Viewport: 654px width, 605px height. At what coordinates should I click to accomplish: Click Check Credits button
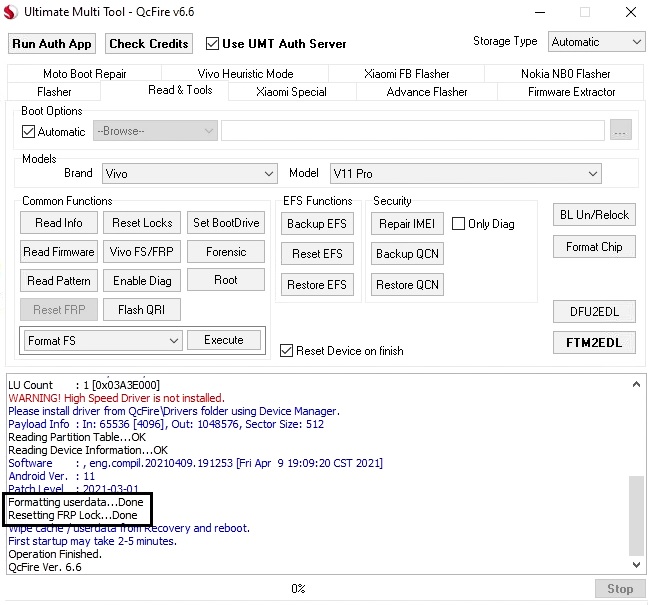point(148,44)
